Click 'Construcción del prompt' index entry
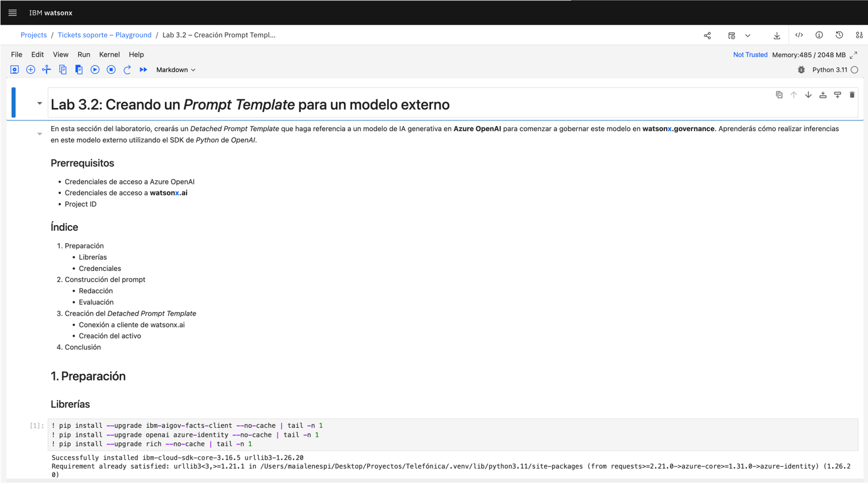Screen dimensions: 868x483 point(105,279)
